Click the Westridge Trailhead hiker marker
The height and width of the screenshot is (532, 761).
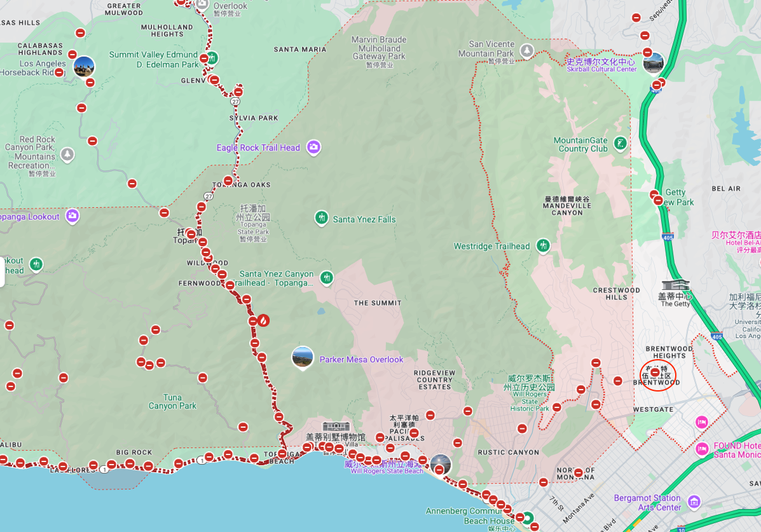[x=542, y=246]
